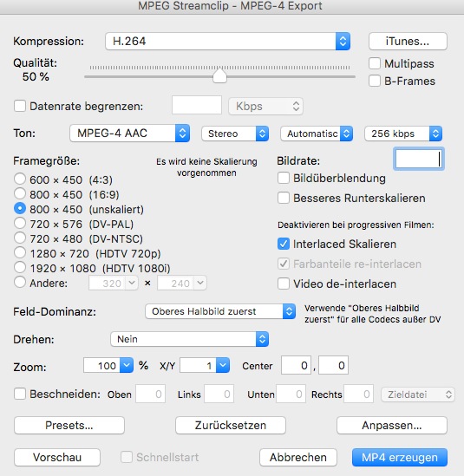
Task: Click the Presets... button
Action: click(x=69, y=426)
